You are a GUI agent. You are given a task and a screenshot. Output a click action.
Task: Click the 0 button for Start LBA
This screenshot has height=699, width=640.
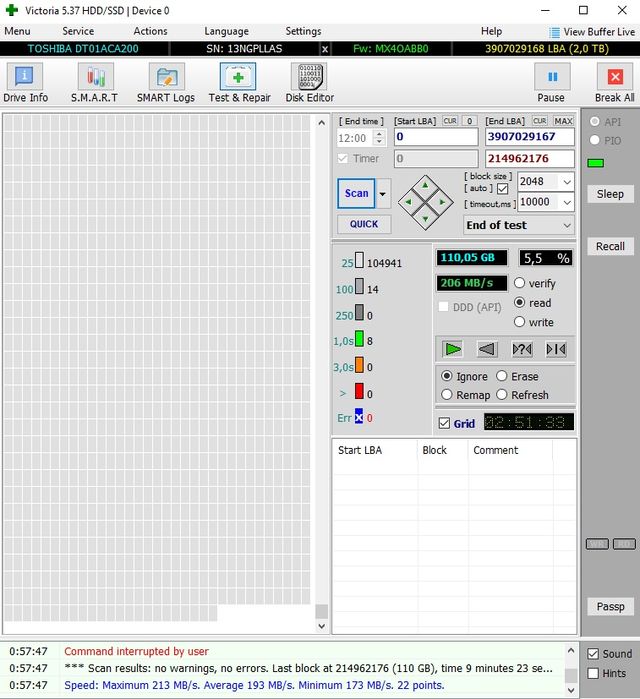(469, 121)
